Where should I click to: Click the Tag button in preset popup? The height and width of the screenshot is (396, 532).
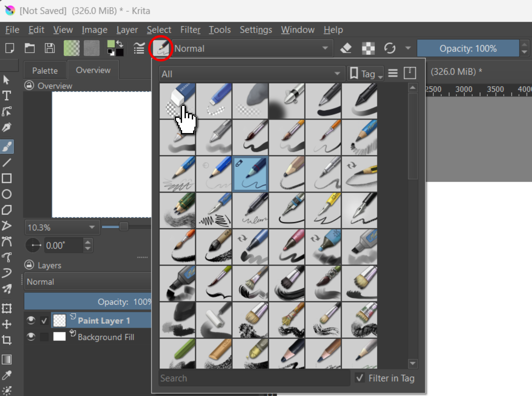coord(365,73)
